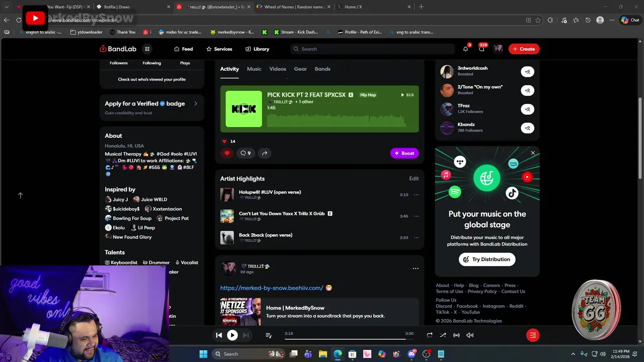Viewport: 644px width, 362px height.
Task: Open Services in top navigation
Action: coord(219,49)
